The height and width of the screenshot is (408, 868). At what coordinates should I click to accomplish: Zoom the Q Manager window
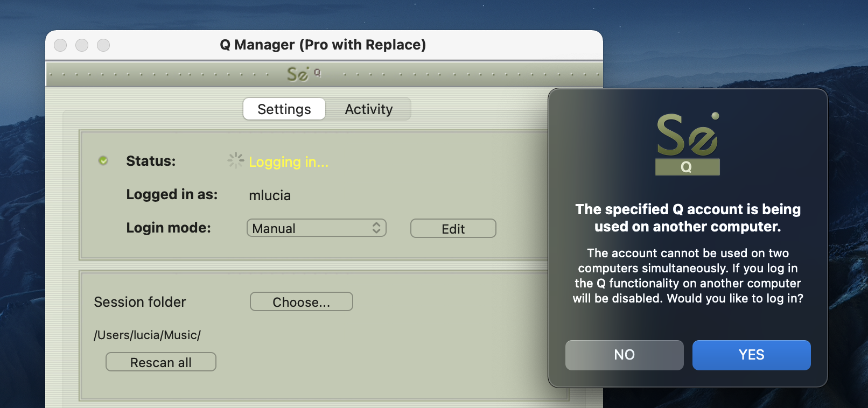pyautogui.click(x=103, y=45)
